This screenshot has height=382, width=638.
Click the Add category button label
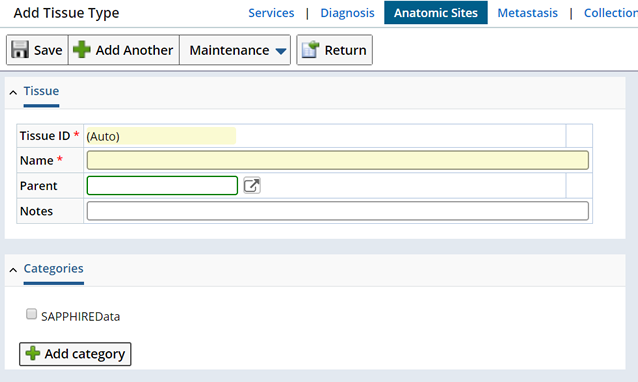[85, 354]
